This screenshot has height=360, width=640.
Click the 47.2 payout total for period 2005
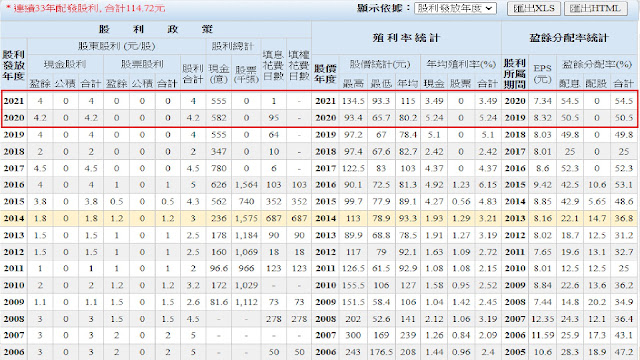click(624, 352)
